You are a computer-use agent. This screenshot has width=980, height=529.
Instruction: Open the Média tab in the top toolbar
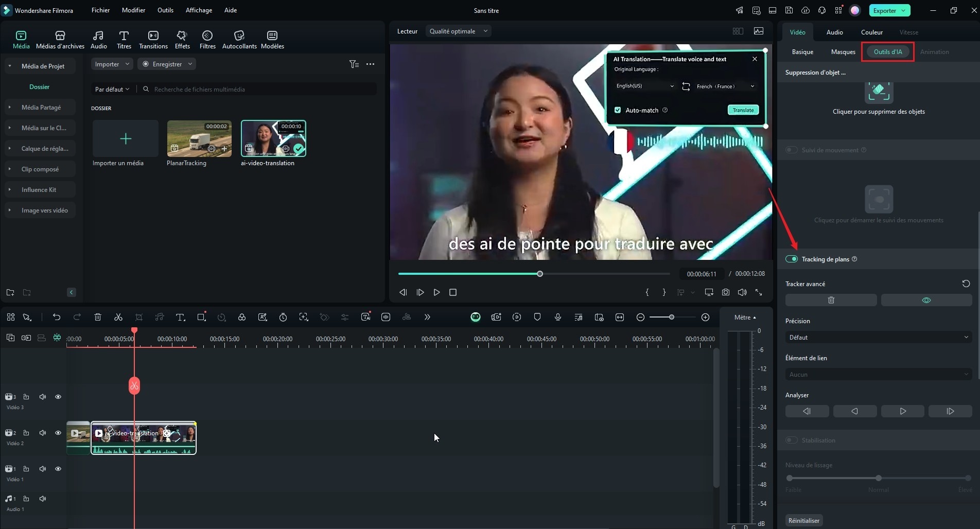21,40
